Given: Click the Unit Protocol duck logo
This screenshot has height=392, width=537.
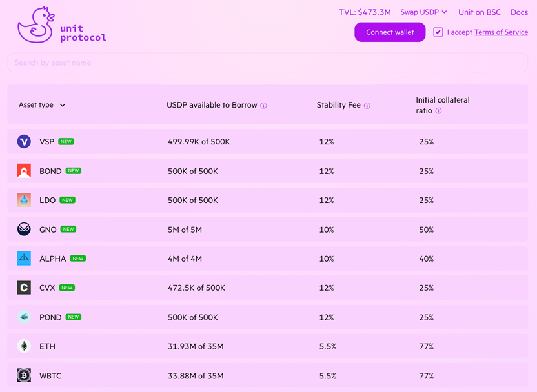Looking at the screenshot, I should click(x=62, y=24).
